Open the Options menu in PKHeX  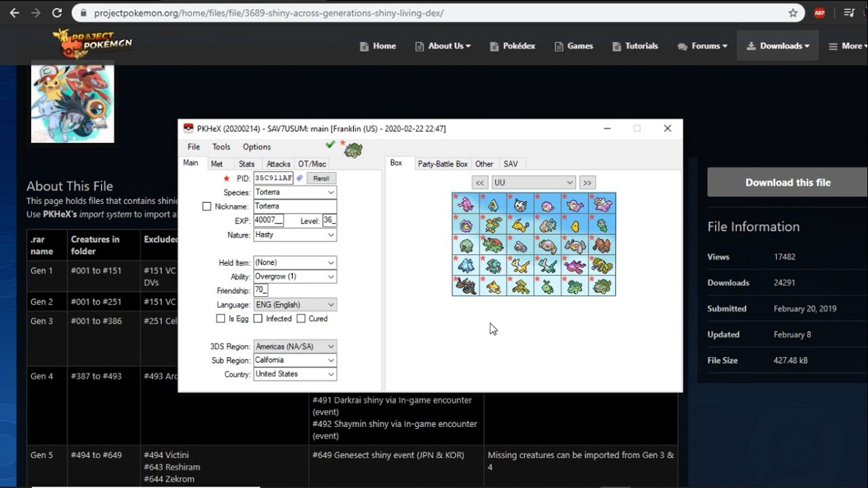257,147
